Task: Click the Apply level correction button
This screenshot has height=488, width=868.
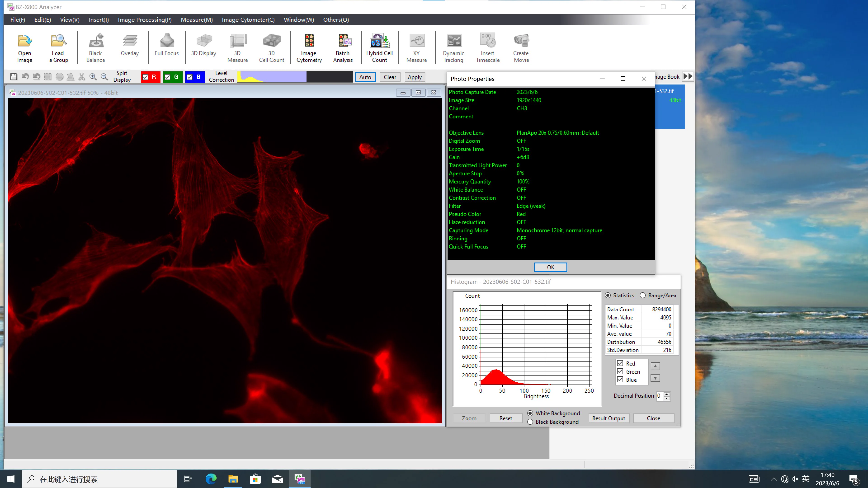Action: coord(415,77)
